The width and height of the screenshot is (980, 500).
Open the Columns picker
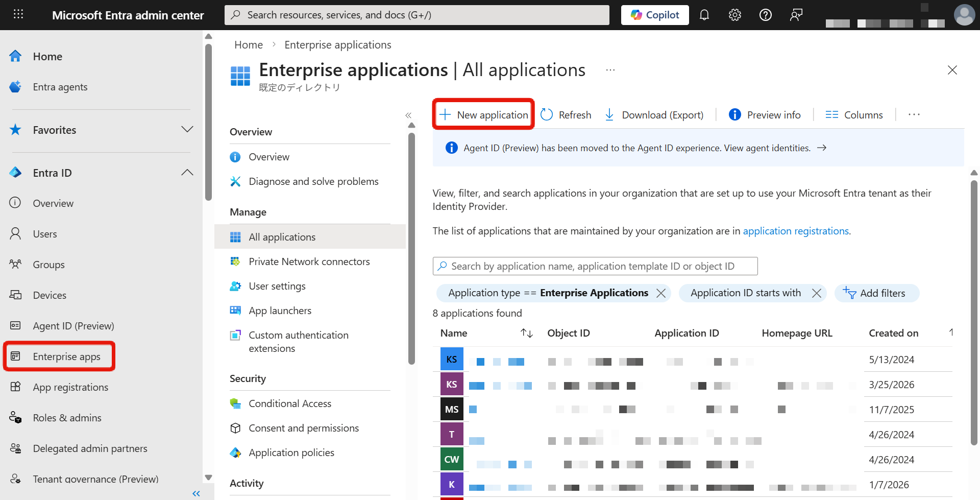pos(854,115)
